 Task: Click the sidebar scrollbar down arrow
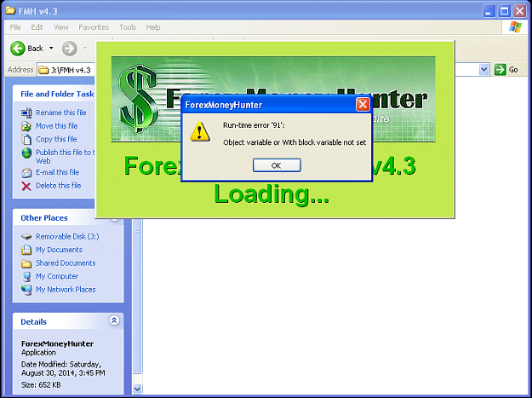point(137,389)
